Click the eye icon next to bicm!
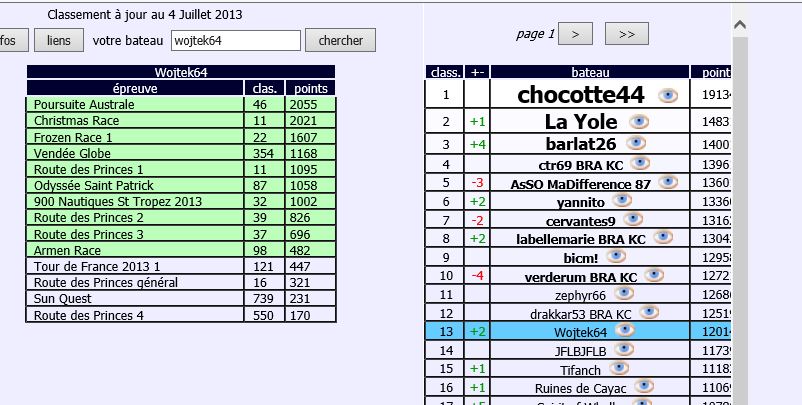Viewport: 802px width, 405px height. pos(616,256)
